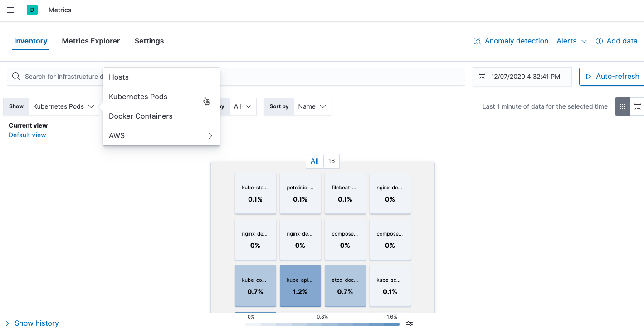Viewport: 644px width, 333px height.
Task: Open the Sort by Name dropdown
Action: [312, 106]
